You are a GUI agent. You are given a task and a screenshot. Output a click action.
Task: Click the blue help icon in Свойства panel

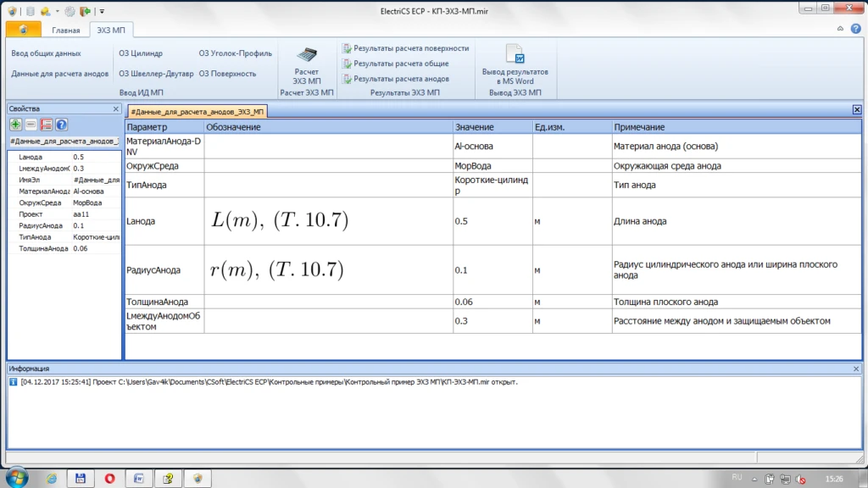(61, 125)
